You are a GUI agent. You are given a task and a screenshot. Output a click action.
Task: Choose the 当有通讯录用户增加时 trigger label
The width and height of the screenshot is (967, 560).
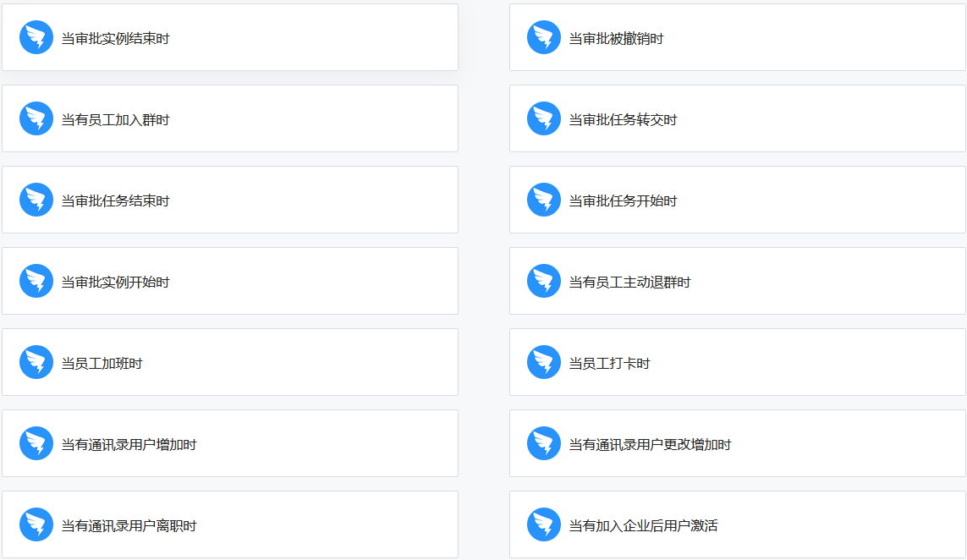129,445
